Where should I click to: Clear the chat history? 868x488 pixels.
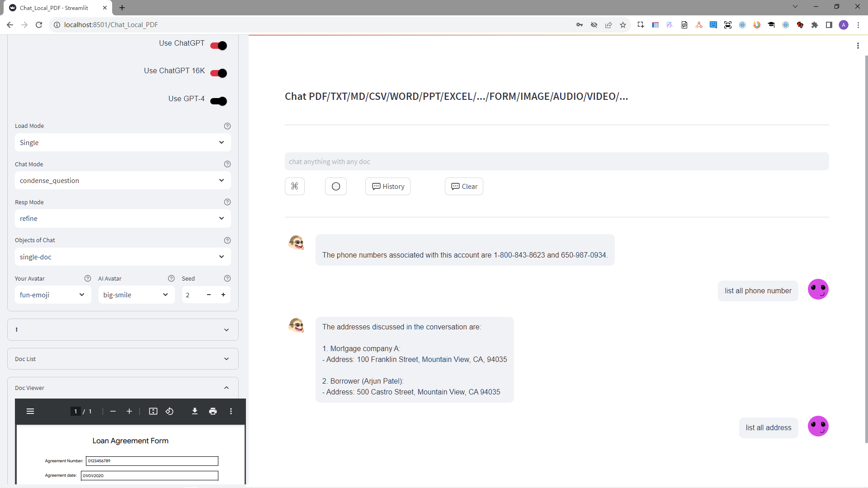click(x=464, y=186)
